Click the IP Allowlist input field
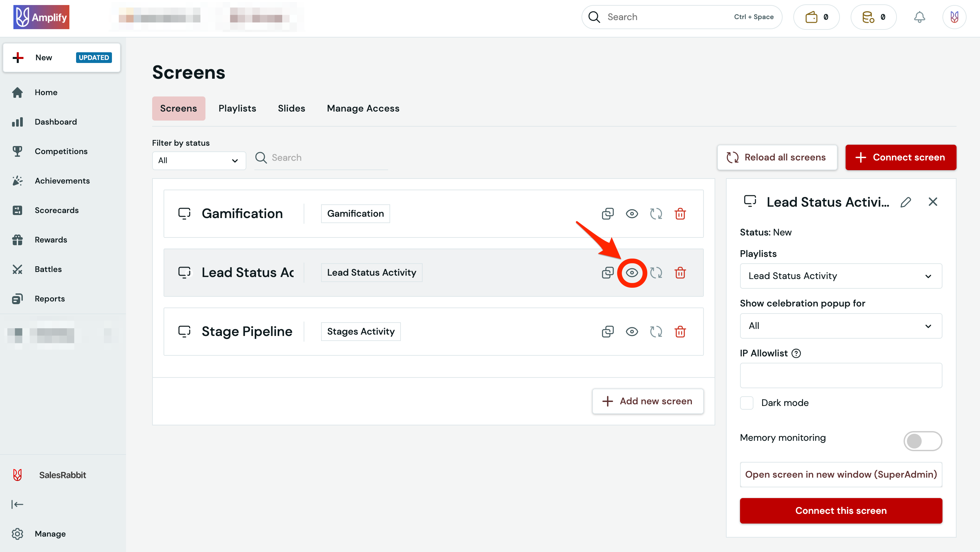The image size is (980, 552). click(x=840, y=375)
